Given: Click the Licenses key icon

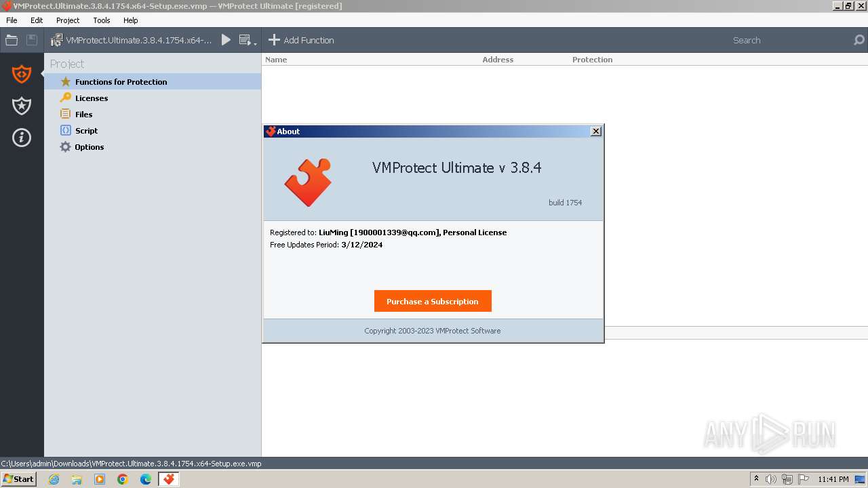Looking at the screenshot, I should click(x=65, y=98).
